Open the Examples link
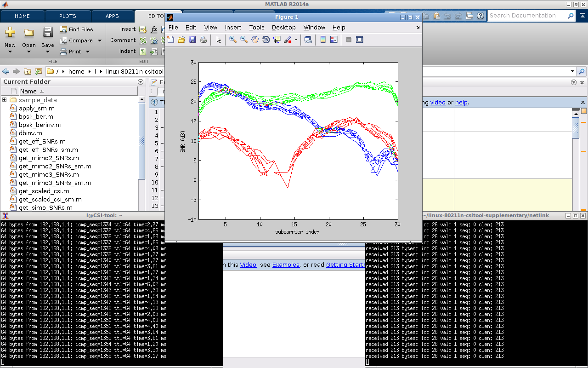588x368 pixels. click(x=286, y=265)
